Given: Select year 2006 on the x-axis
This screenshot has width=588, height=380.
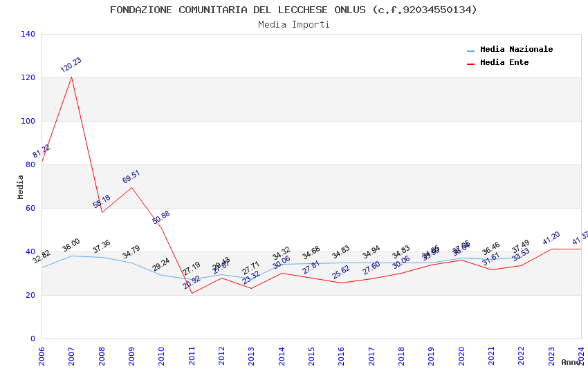Looking at the screenshot, I should [42, 356].
